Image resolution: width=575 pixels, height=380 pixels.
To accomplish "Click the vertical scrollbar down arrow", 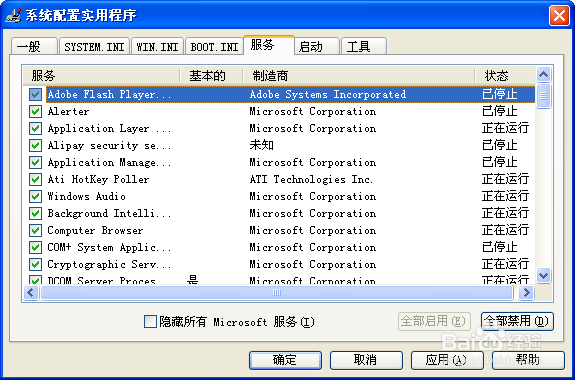I will click(543, 275).
